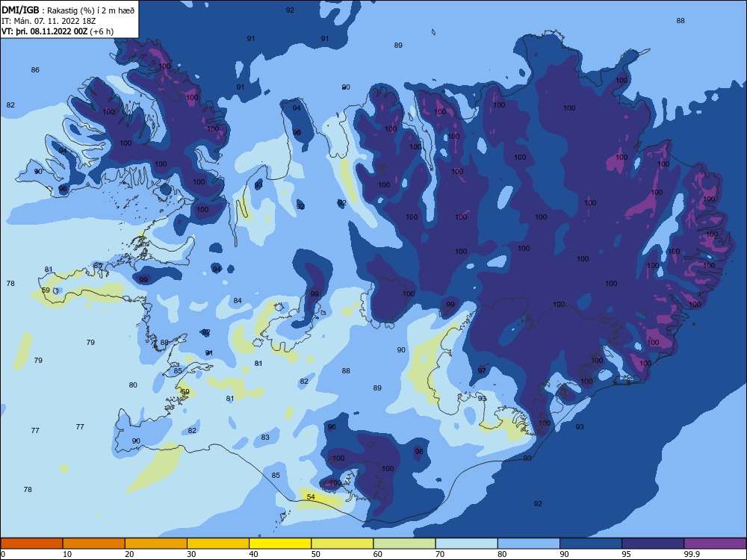The height and width of the screenshot is (560, 747).
Task: Select the light blue 80–90 legend swatch
Action: [x=529, y=544]
